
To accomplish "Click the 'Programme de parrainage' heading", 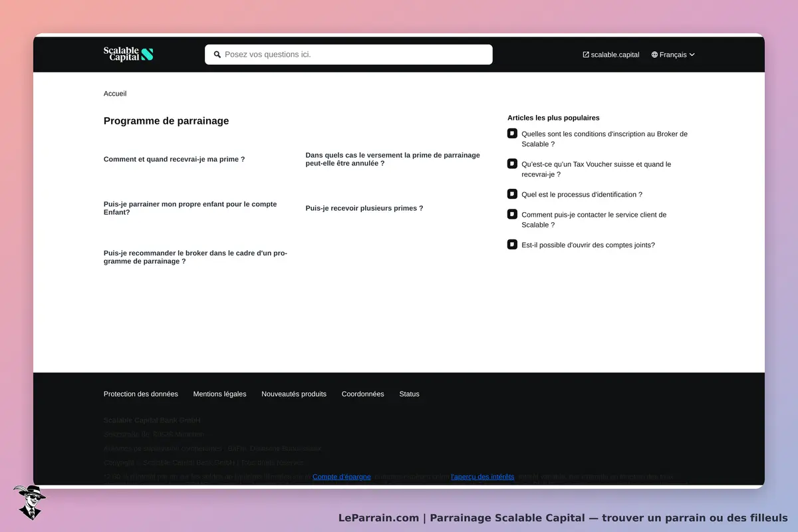I will [166, 121].
